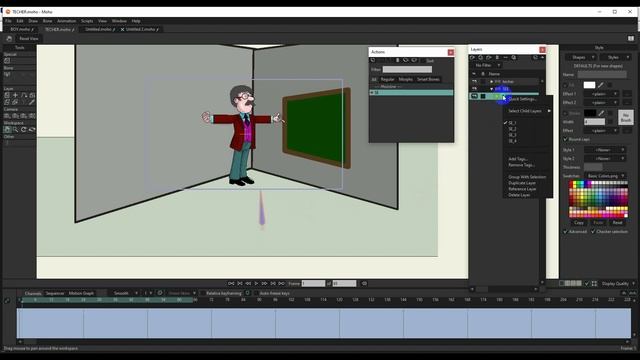
Task: Choose Duplicate Layer from context menu
Action: 522,183
